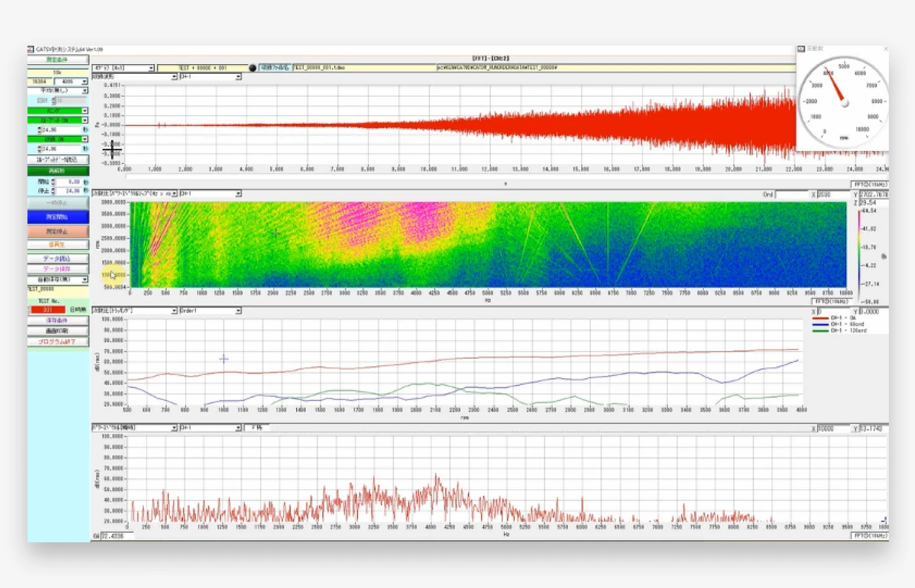Open the first green status dropdown below the greyed-out field

(84, 111)
